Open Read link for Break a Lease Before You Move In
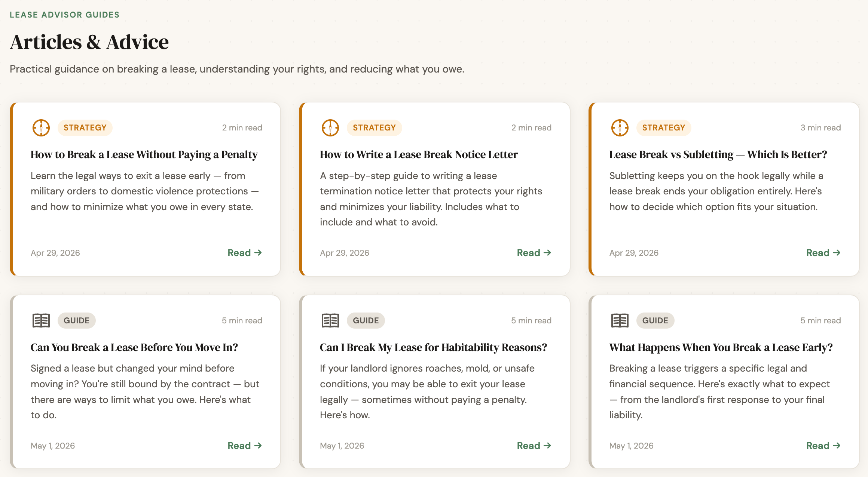Screen dimensions: 868x477 [x=245, y=446]
